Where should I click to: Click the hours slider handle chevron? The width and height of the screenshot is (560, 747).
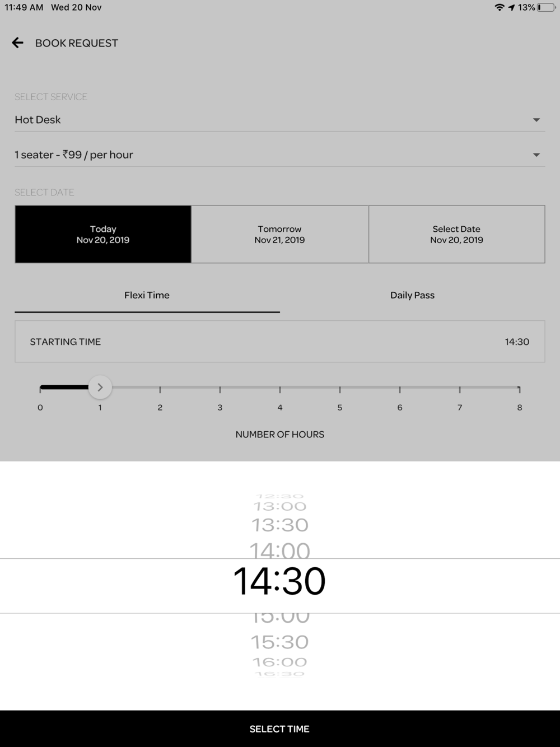[100, 387]
